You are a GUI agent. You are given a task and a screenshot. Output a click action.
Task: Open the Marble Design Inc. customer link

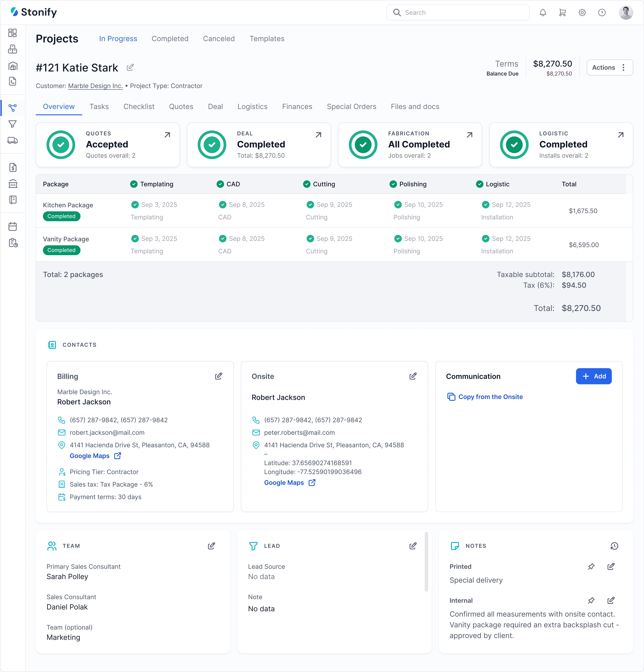[x=95, y=86]
